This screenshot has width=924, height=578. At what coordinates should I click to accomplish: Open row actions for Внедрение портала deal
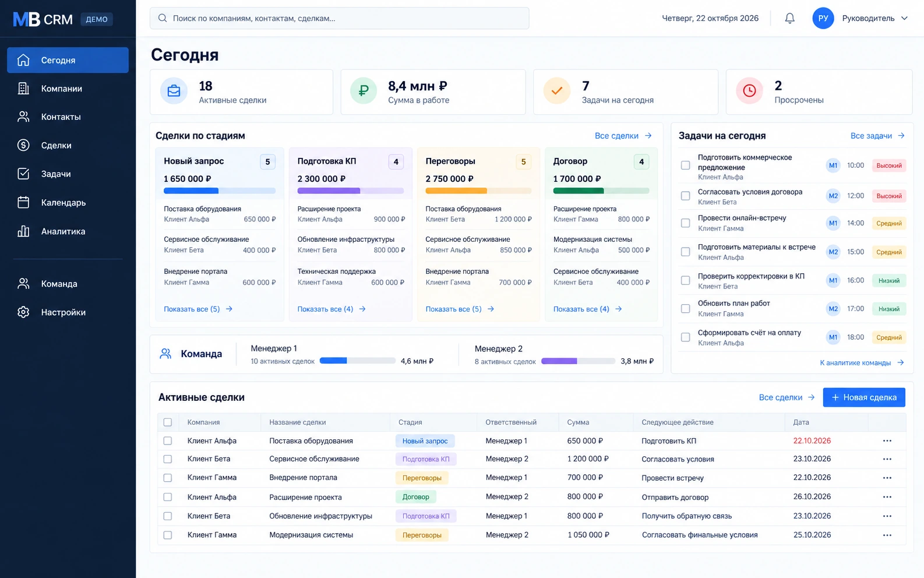[887, 478]
